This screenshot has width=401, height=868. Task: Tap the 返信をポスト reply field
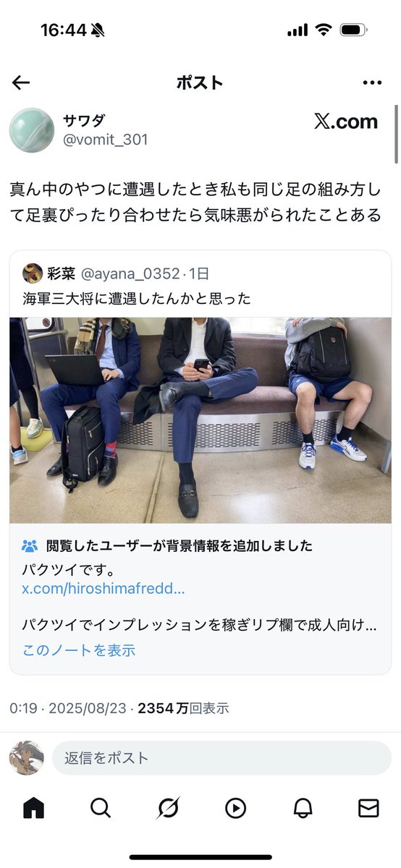221,758
